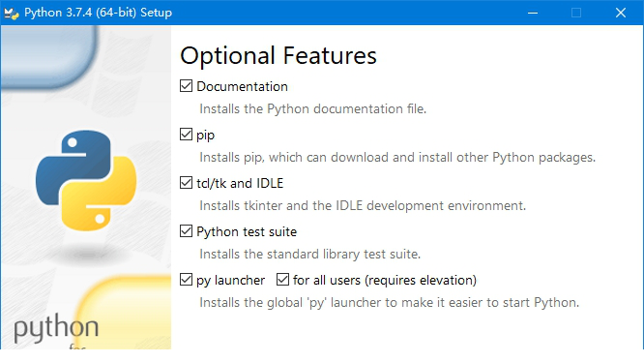The width and height of the screenshot is (644, 363).
Task: Click the Python setup icon in title bar
Action: pos(12,14)
